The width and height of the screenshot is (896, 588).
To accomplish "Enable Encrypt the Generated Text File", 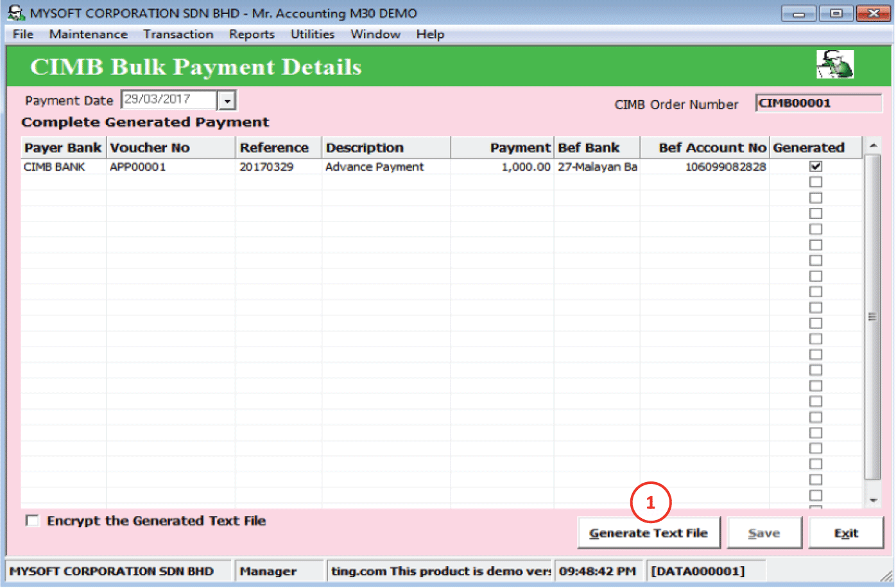I will 32,521.
